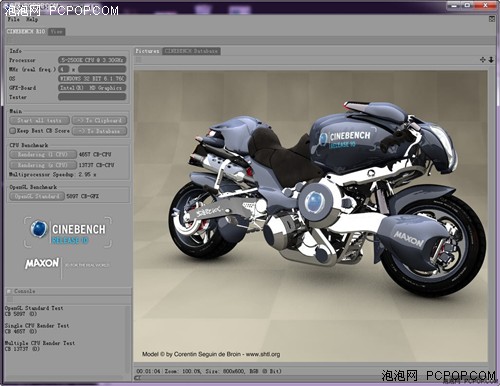Click 'OpenGL Standard Test' console line
The width and height of the screenshot is (500, 386).
34,308
